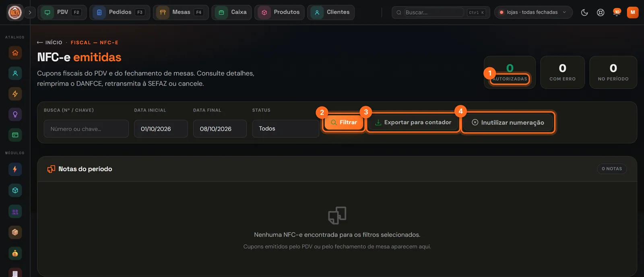Open the home icon in the Atalhos sidebar
This screenshot has width=644, height=277.
pos(15,53)
